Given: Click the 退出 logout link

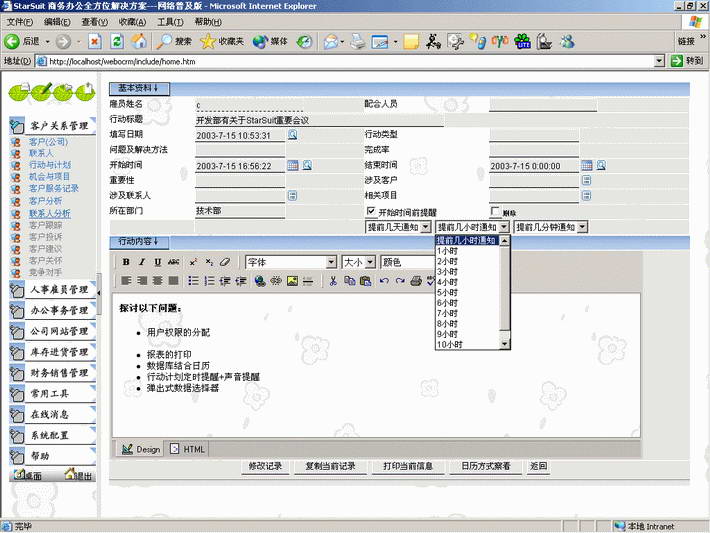Looking at the screenshot, I should [x=78, y=475].
